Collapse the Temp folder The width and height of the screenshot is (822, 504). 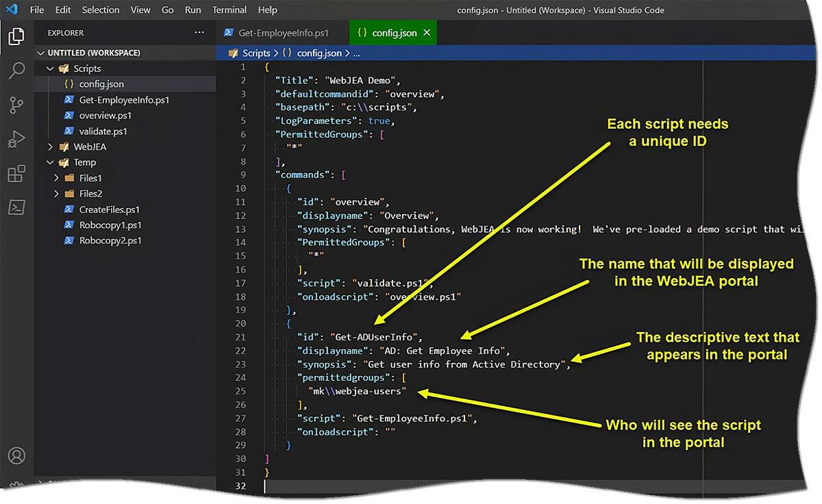[x=50, y=162]
